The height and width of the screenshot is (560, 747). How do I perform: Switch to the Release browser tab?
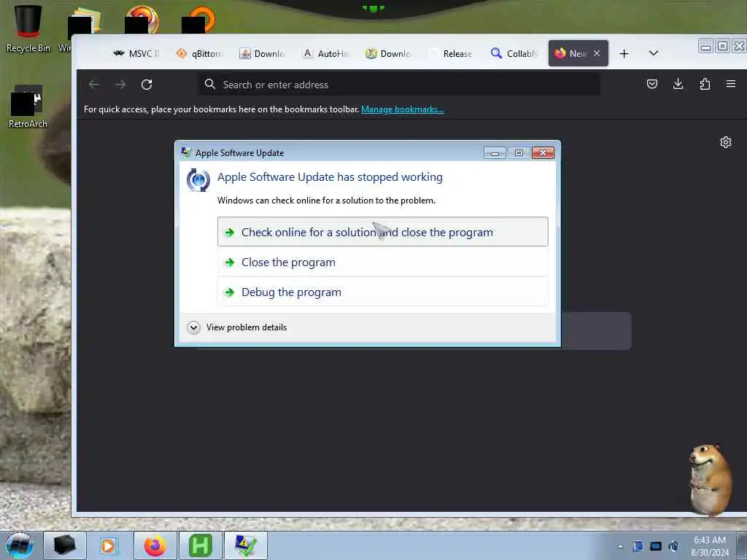[450, 54]
